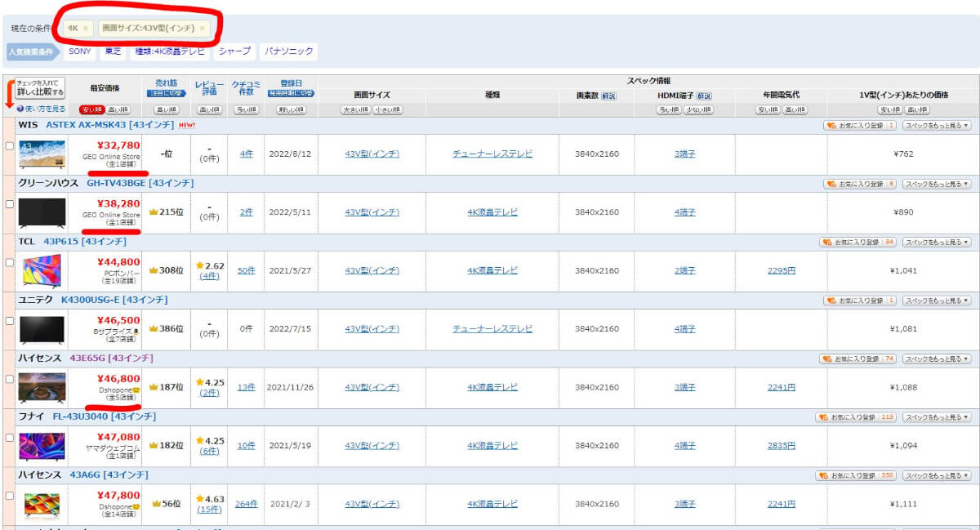Sort HDMI端子 by 多い順
This screenshot has height=530, width=980.
pyautogui.click(x=669, y=109)
